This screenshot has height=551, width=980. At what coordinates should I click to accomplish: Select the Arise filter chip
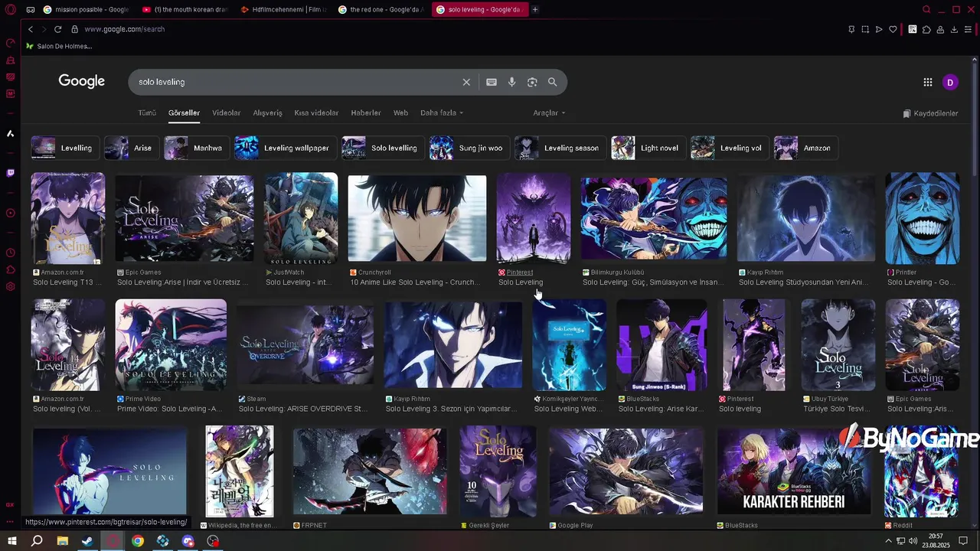132,148
